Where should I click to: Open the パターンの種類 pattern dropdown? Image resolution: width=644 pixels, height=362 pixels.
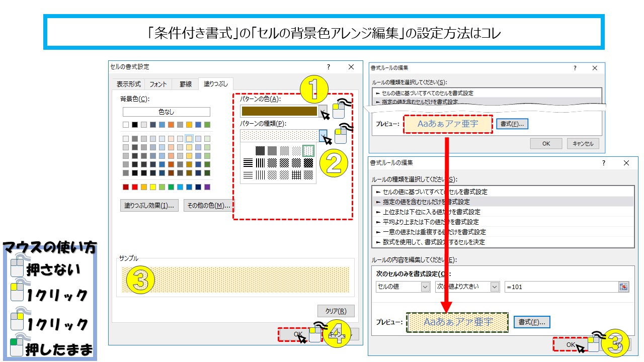[x=323, y=135]
